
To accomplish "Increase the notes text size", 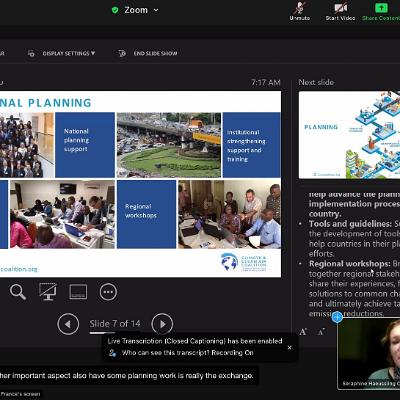I will point(303,332).
